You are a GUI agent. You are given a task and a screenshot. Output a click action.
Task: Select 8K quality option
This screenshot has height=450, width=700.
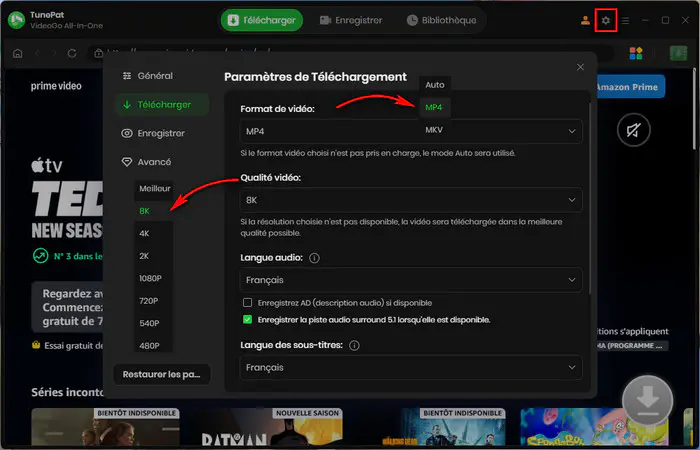pos(154,211)
